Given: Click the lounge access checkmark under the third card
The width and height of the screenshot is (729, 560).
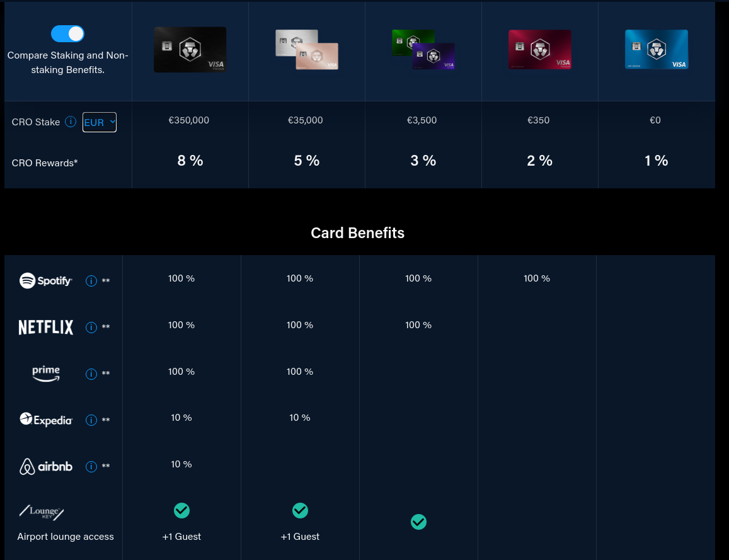Looking at the screenshot, I should pyautogui.click(x=418, y=522).
